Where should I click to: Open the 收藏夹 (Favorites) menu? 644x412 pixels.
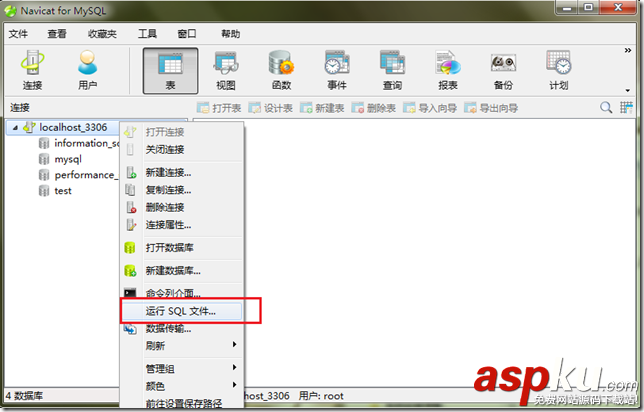[x=102, y=34]
